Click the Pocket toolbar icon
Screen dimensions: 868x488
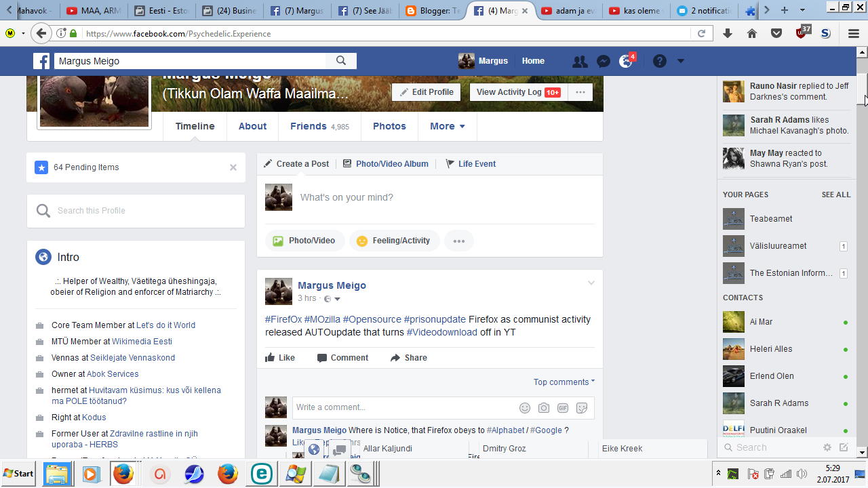[776, 33]
